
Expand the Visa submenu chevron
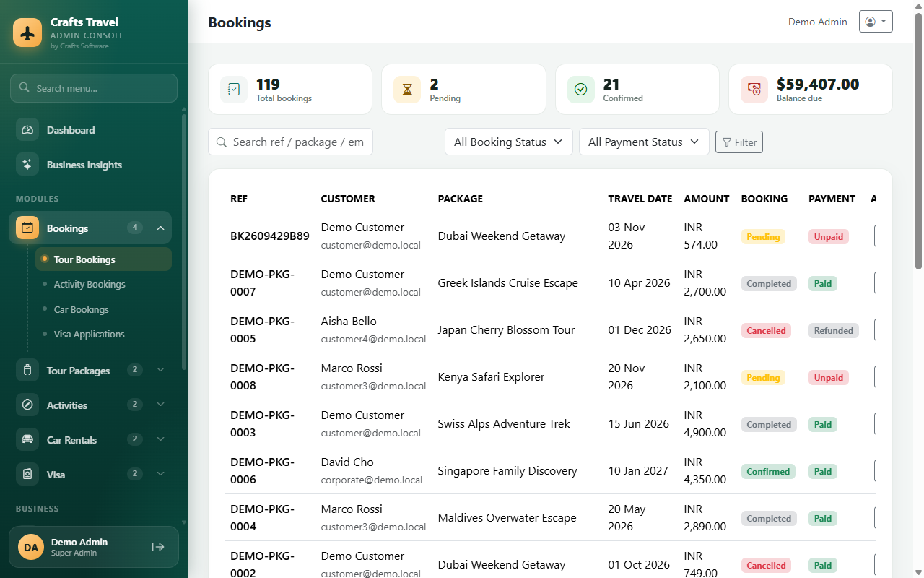(160, 474)
